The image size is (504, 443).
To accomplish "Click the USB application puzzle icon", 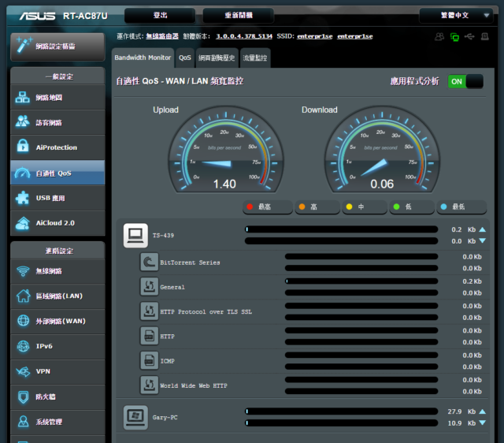I will [x=23, y=198].
